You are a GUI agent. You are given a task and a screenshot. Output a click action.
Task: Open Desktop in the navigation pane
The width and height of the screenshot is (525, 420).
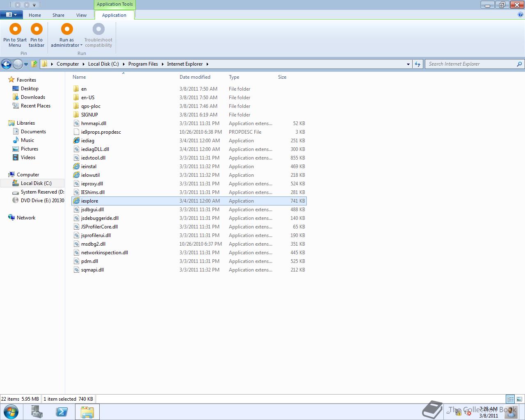click(30, 89)
